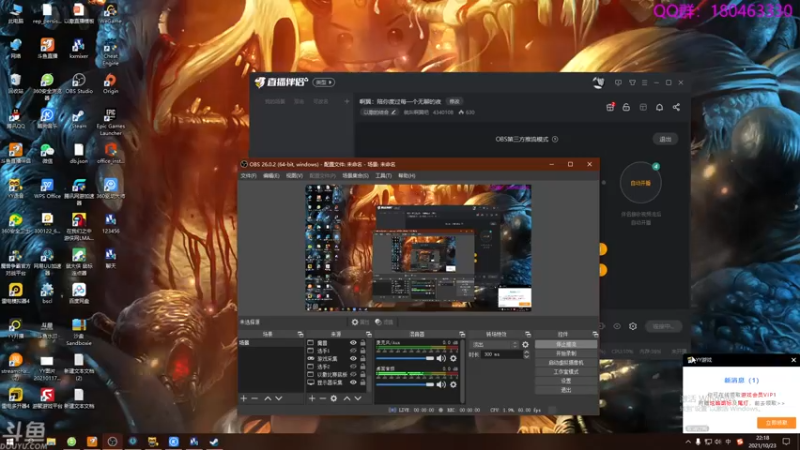Open the feedback chat icon in 直播伴侣 title bar
The width and height of the screenshot is (800, 450).
(x=618, y=82)
